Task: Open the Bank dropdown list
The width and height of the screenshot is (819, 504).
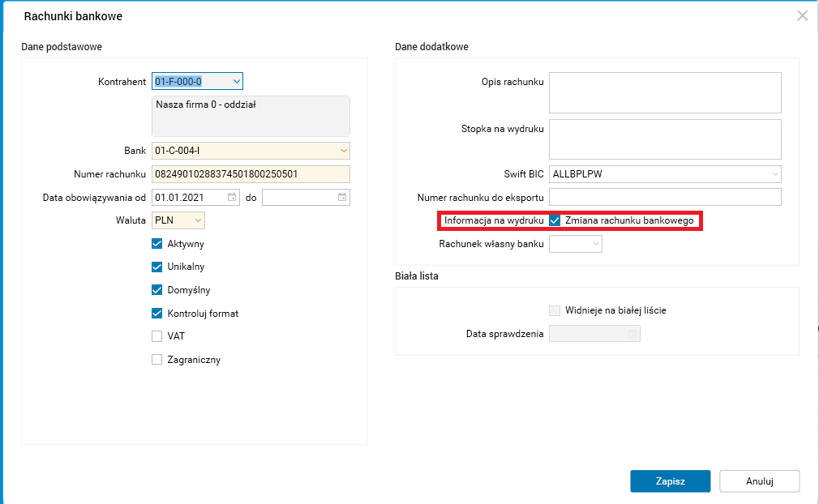Action: (x=344, y=151)
